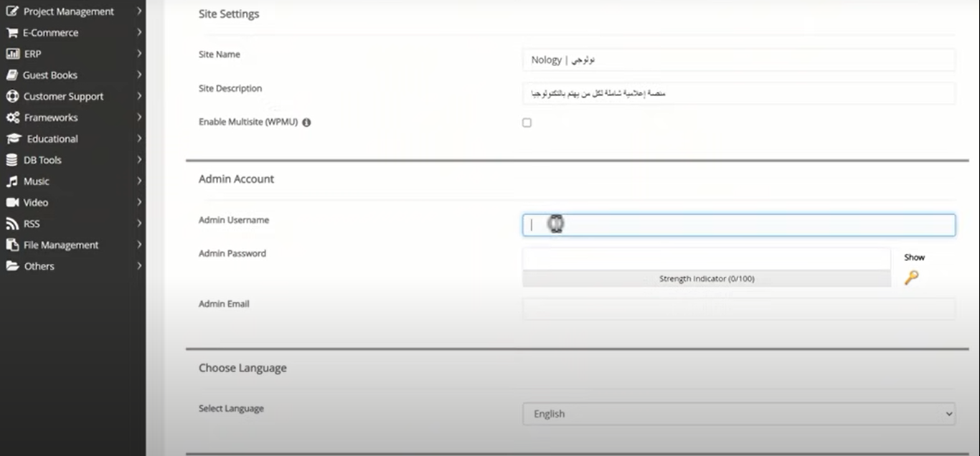
Task: Expand Guest Books category arrow
Action: coord(139,75)
